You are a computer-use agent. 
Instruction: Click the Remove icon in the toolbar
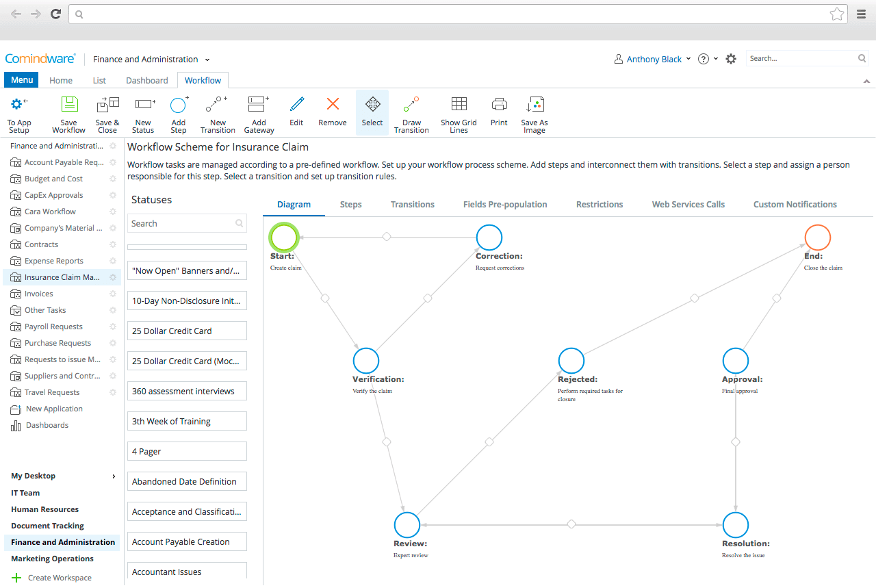[x=332, y=112]
